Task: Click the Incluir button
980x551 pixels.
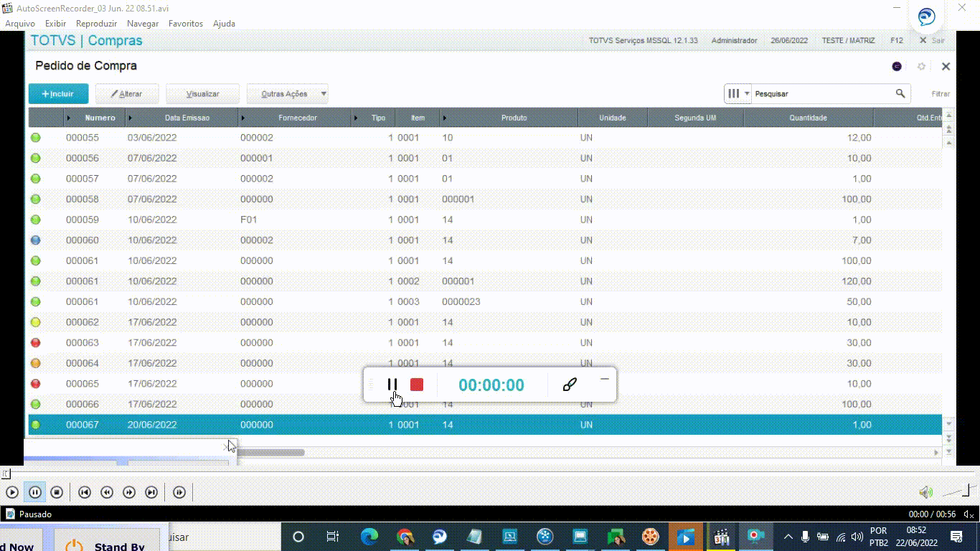Action: 58,94
